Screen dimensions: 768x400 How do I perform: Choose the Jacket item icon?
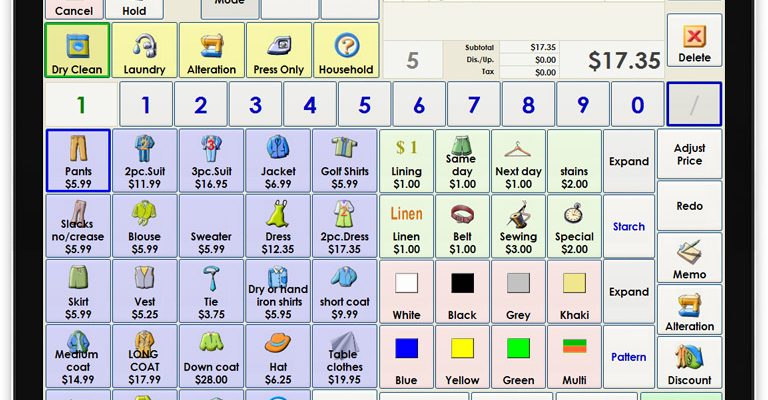277,150
